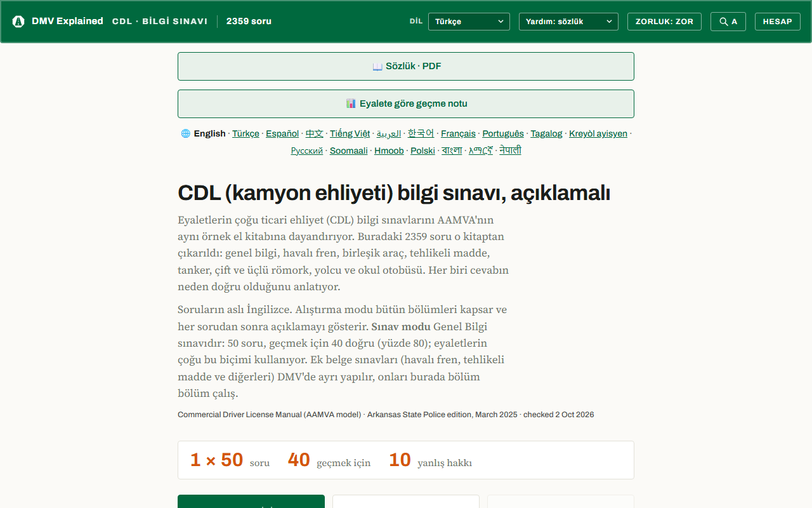This screenshot has height=508, width=812.
Task: Select Soomaali language link
Action: coord(349,151)
